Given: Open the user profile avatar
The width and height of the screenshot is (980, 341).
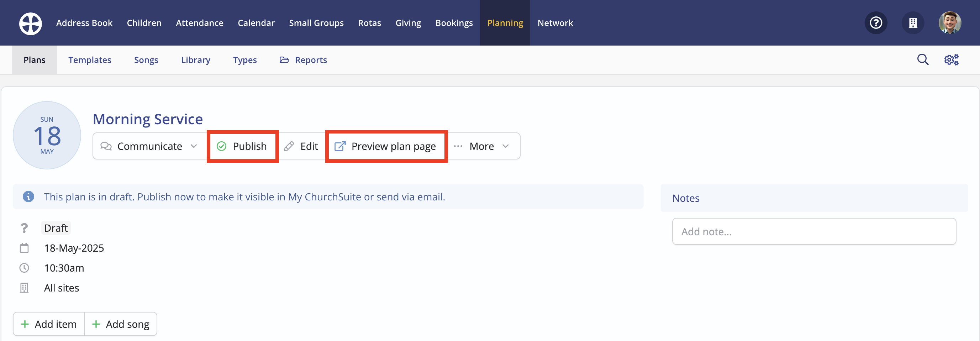Looking at the screenshot, I should (949, 23).
